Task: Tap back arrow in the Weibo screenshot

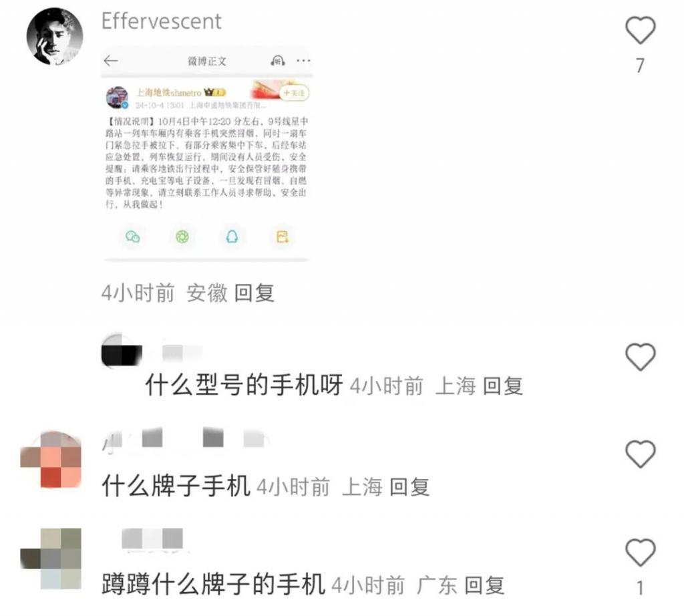Action: [111, 61]
